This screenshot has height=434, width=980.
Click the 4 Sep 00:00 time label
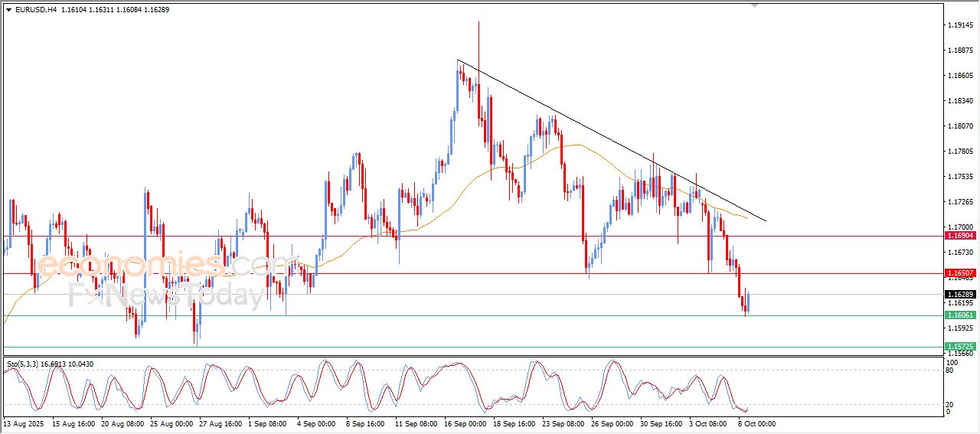pyautogui.click(x=318, y=423)
